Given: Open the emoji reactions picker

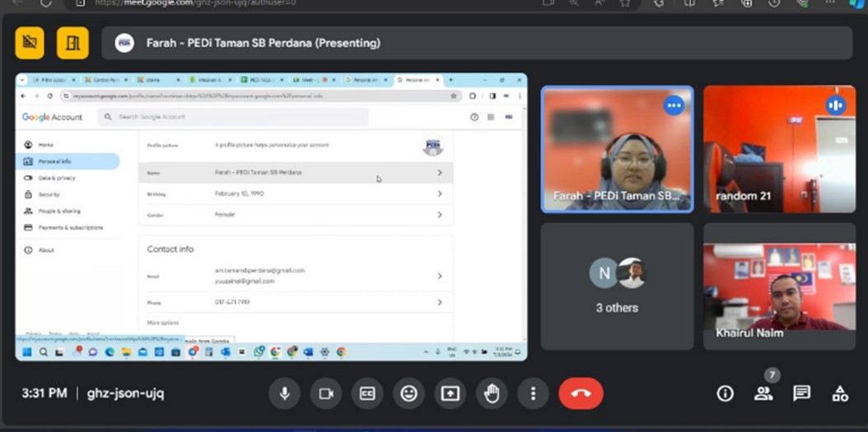Looking at the screenshot, I should pos(408,394).
